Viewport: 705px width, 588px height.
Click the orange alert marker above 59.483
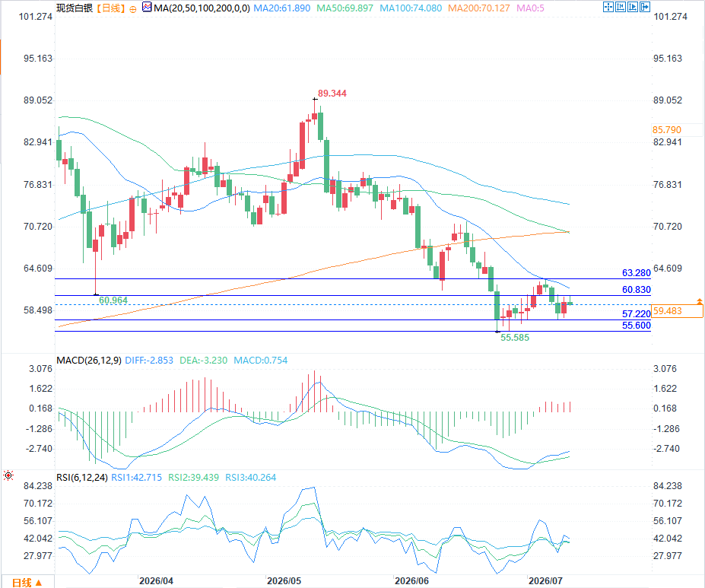pos(700,301)
